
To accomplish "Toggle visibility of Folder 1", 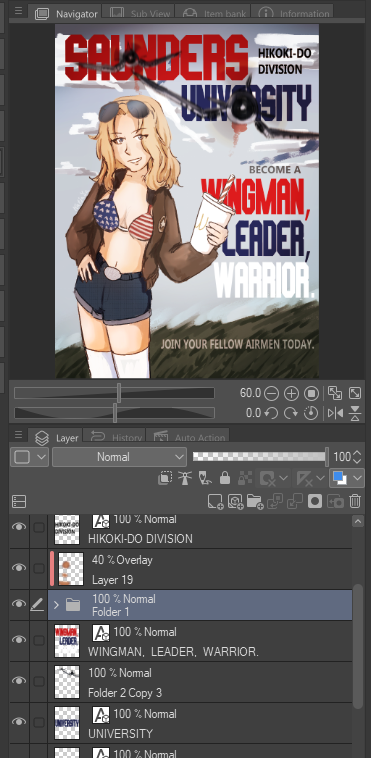I will pyautogui.click(x=19, y=604).
